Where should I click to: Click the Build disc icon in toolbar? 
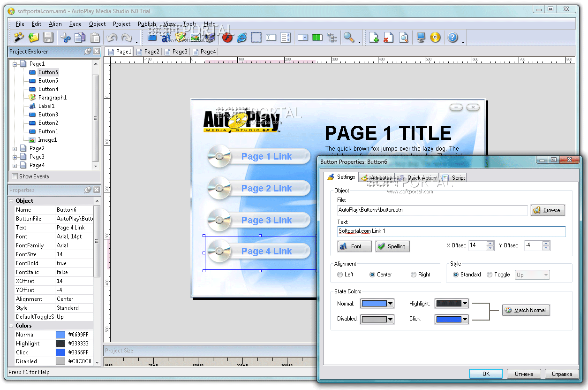point(435,38)
